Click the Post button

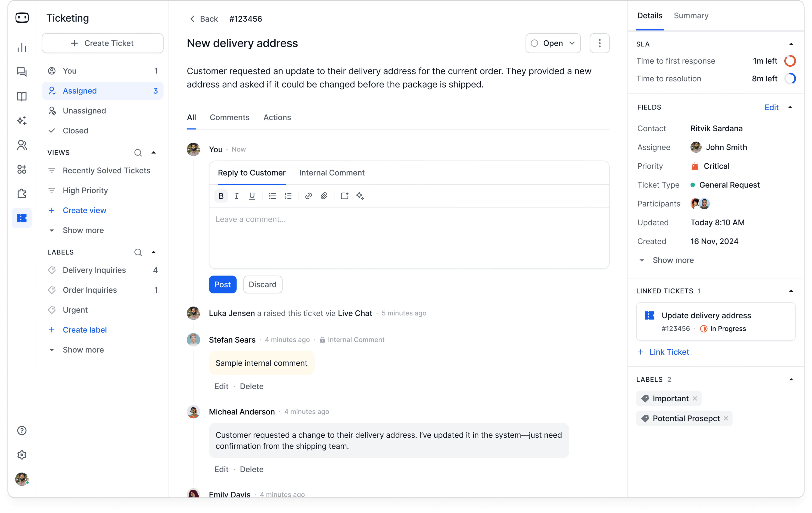point(223,285)
